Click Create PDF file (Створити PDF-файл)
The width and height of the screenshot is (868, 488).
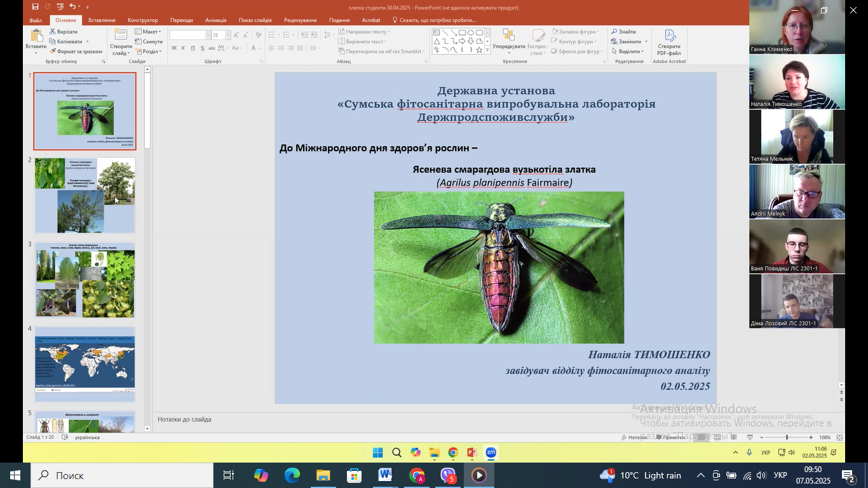pyautogui.click(x=669, y=42)
